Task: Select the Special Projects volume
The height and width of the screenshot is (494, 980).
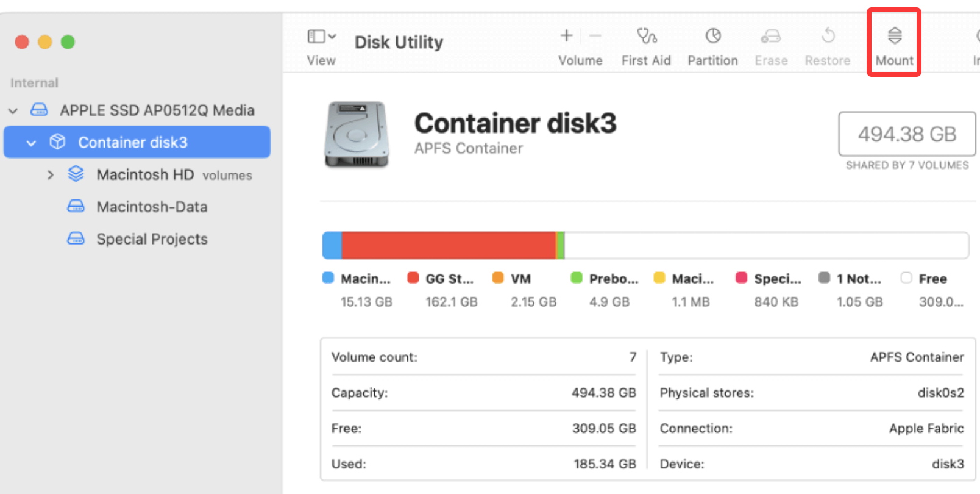Action: tap(152, 239)
